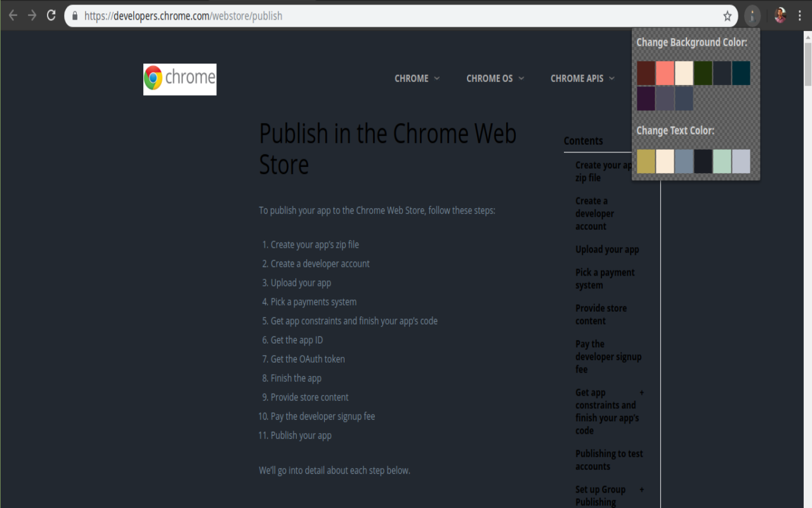Jump to Create your app's zip file in Contents
This screenshot has height=508, width=812.
click(x=603, y=171)
